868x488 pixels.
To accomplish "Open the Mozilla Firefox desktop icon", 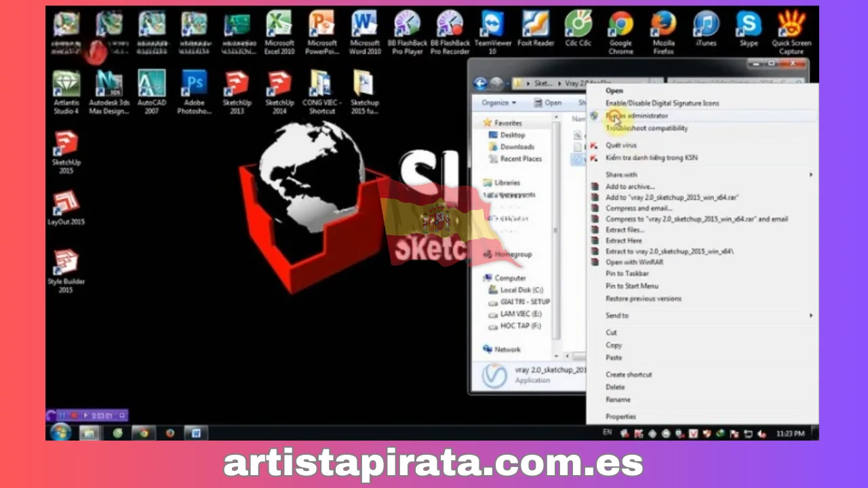I will click(x=663, y=33).
